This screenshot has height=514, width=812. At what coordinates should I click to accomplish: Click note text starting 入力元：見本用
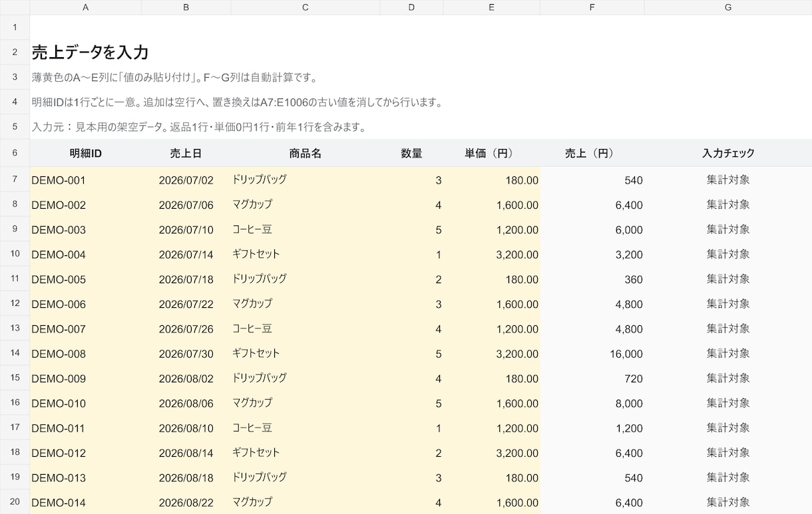(199, 127)
